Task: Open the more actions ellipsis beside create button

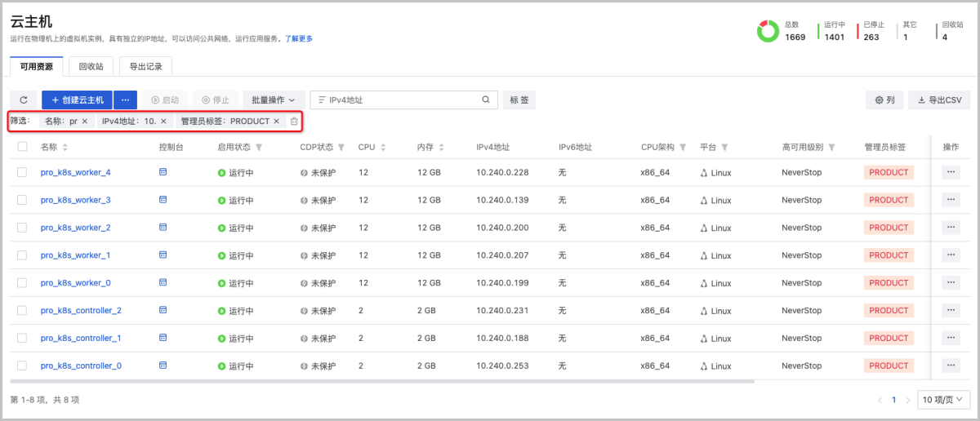Action: (125, 100)
